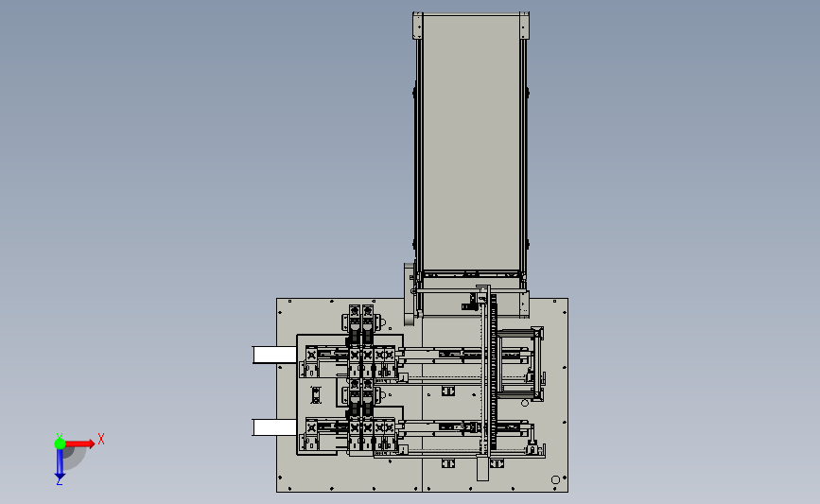Image resolution: width=820 pixels, height=504 pixels.
Task: Click the blue Z axis arrow of the triad
Action: coord(60,464)
